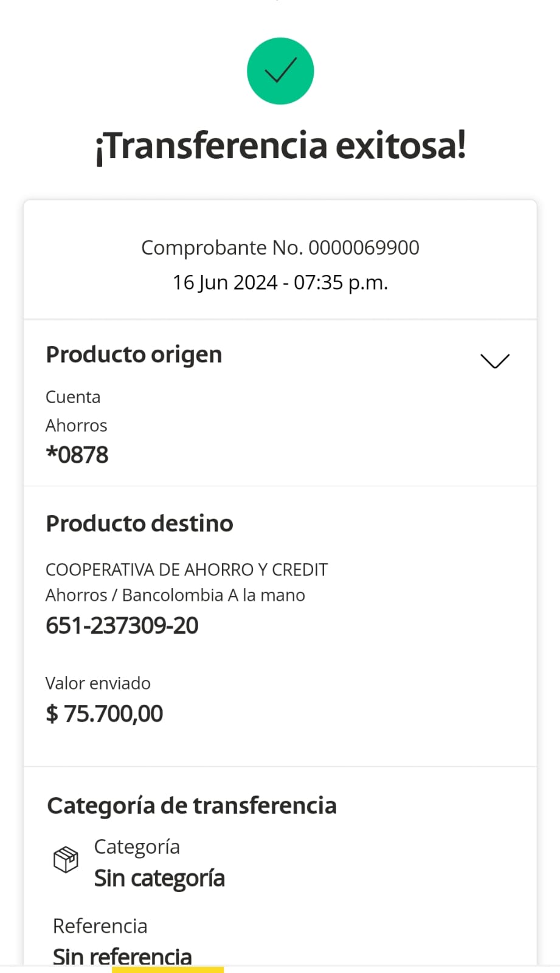Click the category box icon
This screenshot has width=560, height=973.
[x=66, y=859]
